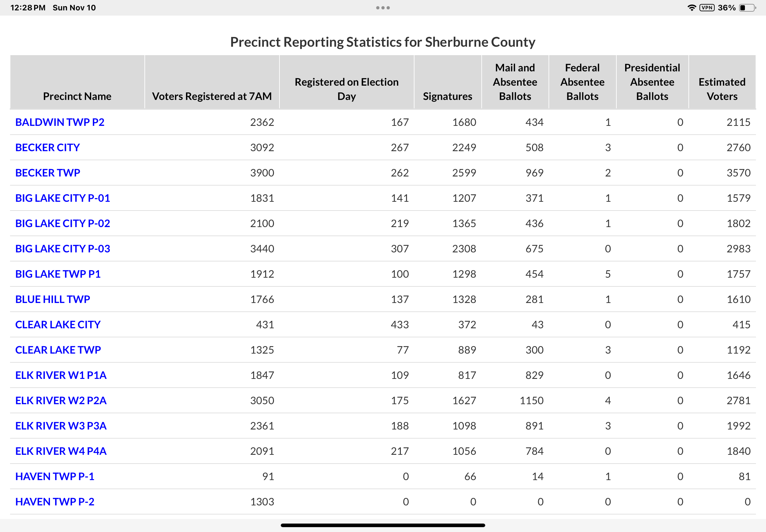Click the Estimated Voters column header

coord(722,89)
